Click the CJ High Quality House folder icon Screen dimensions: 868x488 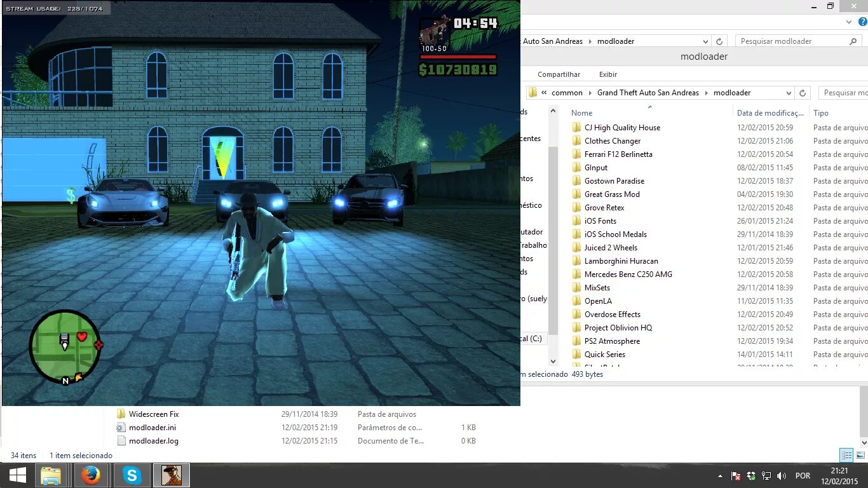(x=576, y=128)
